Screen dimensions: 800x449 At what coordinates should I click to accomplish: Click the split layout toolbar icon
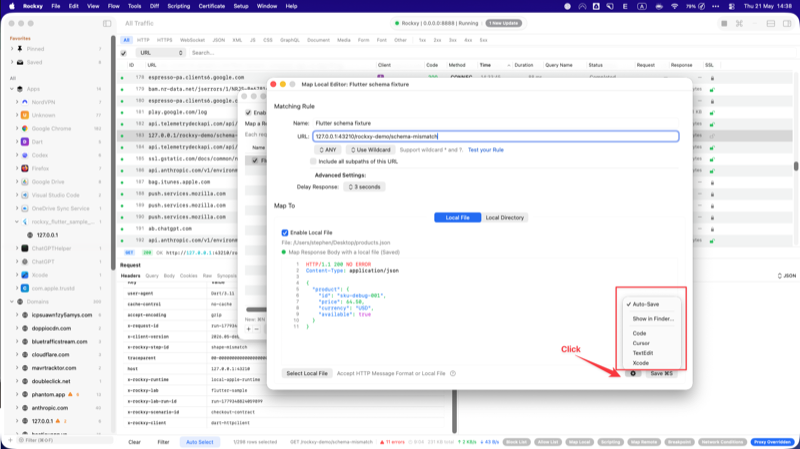771,23
